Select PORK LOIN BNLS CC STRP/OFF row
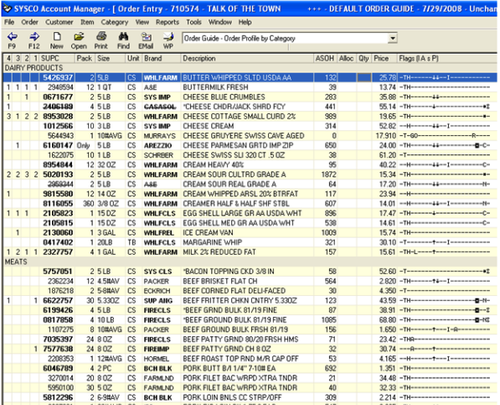The height and width of the screenshot is (405, 500). click(250, 397)
